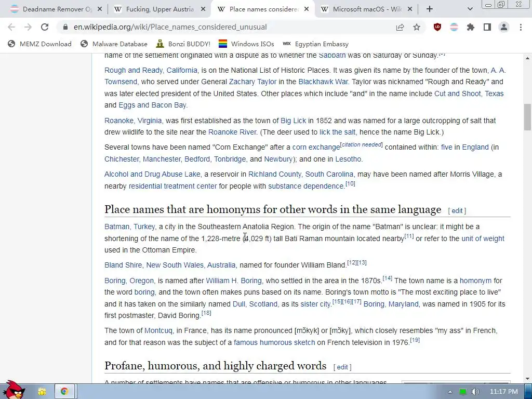View site info via the padlock icon
The image size is (532, 399).
(x=65, y=27)
